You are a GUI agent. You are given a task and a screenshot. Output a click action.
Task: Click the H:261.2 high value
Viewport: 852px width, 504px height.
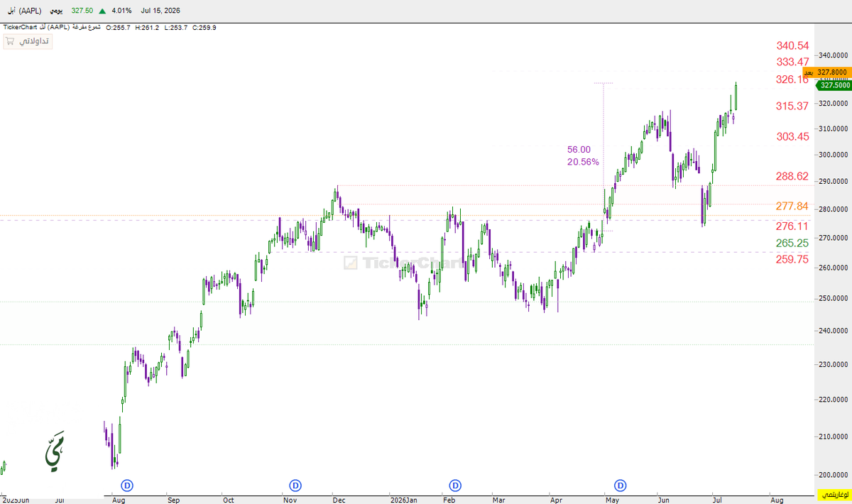(147, 27)
